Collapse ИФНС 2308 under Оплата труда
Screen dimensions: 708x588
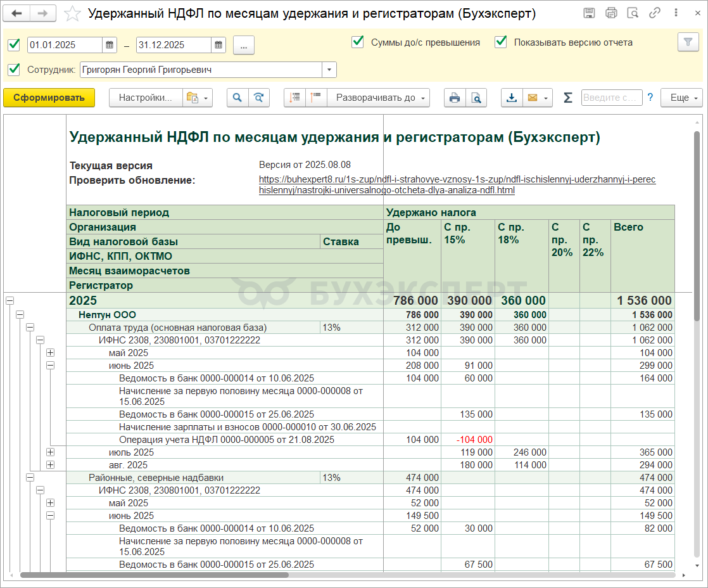40,340
